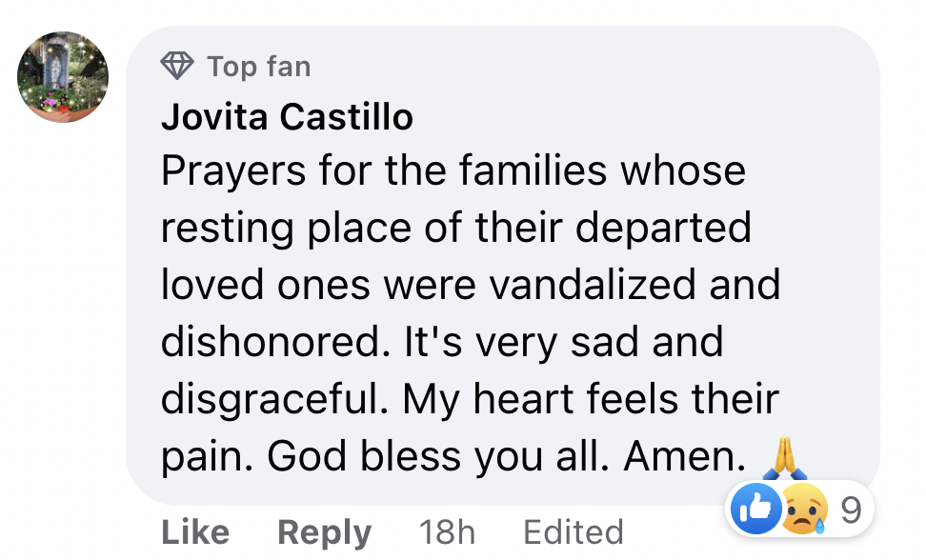Click the word "Amen" in the comment
The image size is (926, 560).
tap(684, 457)
